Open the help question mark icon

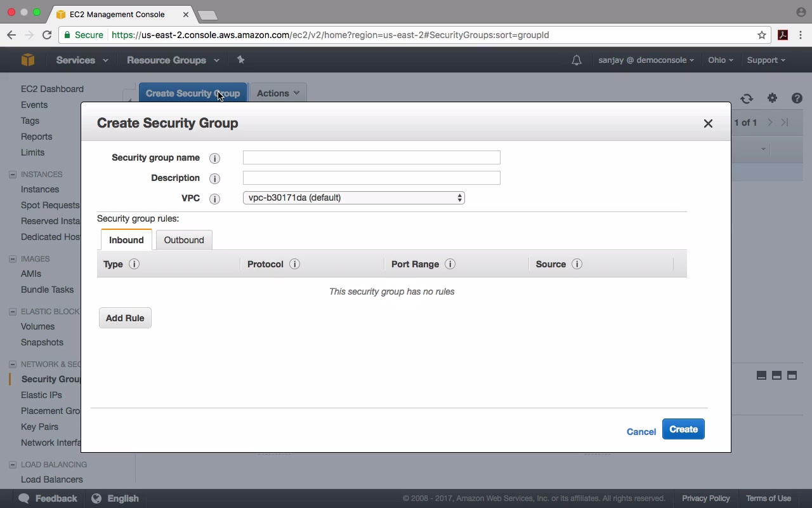[797, 98]
